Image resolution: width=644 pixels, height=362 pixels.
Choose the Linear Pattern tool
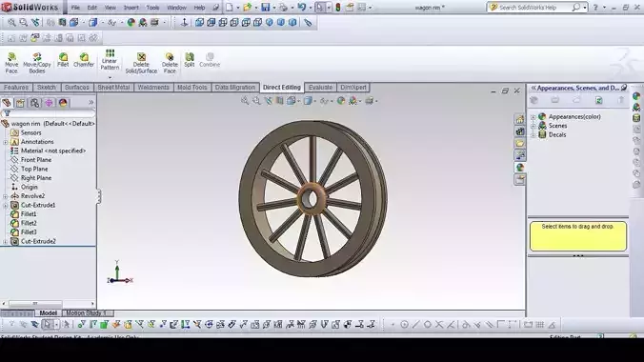tap(110, 60)
